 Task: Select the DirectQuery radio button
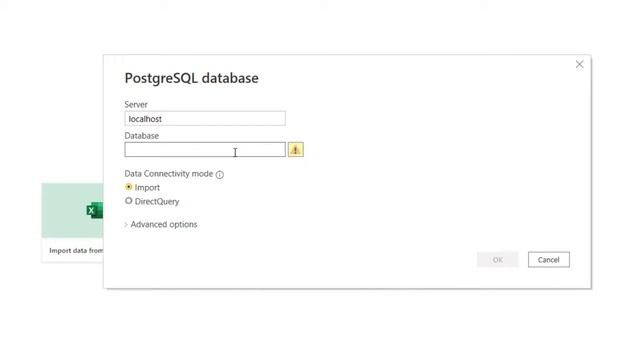[x=129, y=201]
